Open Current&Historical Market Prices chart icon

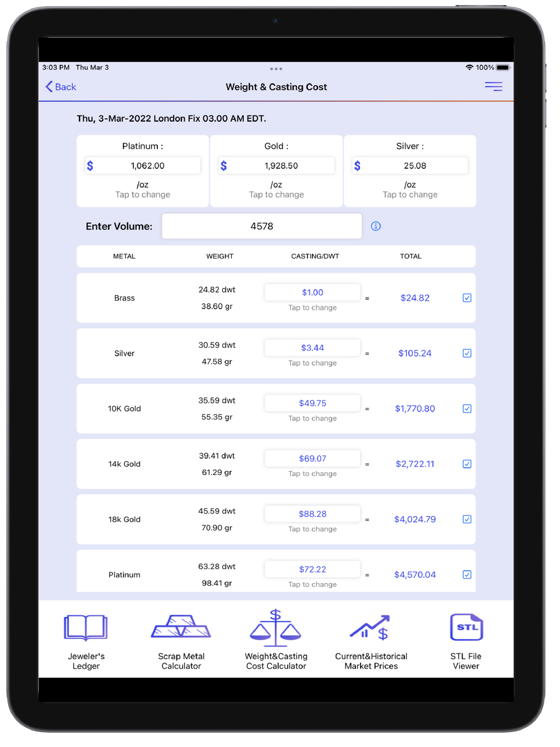370,627
